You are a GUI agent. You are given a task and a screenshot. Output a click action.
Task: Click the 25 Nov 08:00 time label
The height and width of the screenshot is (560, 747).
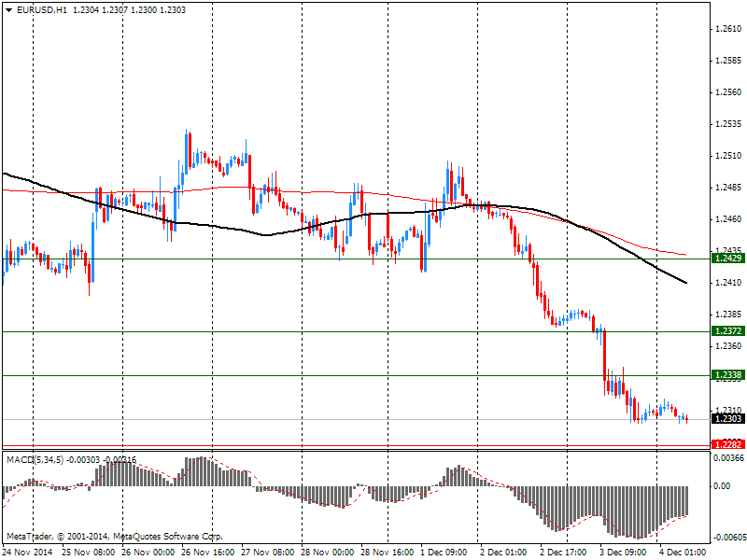(88, 553)
